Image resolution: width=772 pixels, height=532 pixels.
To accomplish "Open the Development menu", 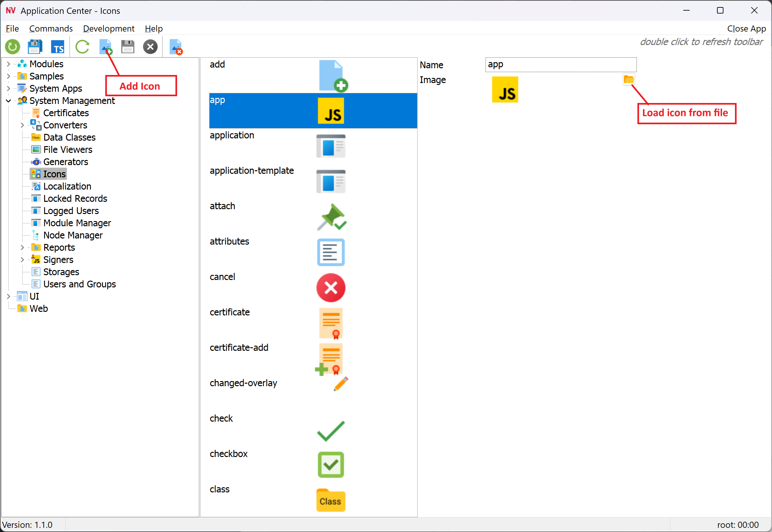I will coord(108,29).
